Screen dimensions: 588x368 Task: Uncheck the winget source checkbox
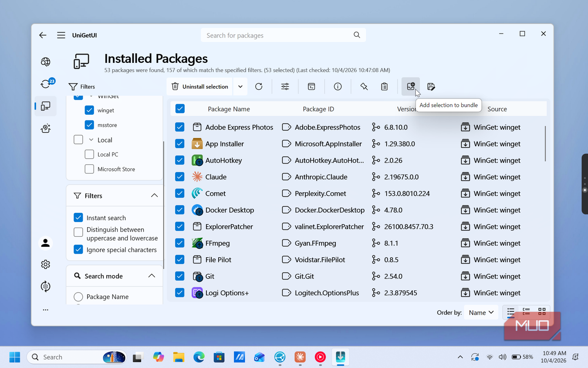coord(89,110)
